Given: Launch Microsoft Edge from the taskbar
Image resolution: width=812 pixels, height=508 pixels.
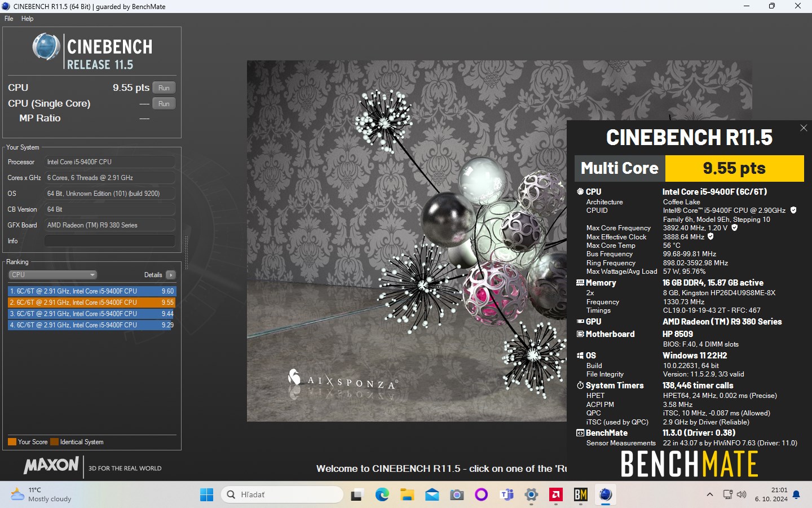Looking at the screenshot, I should pyautogui.click(x=382, y=495).
